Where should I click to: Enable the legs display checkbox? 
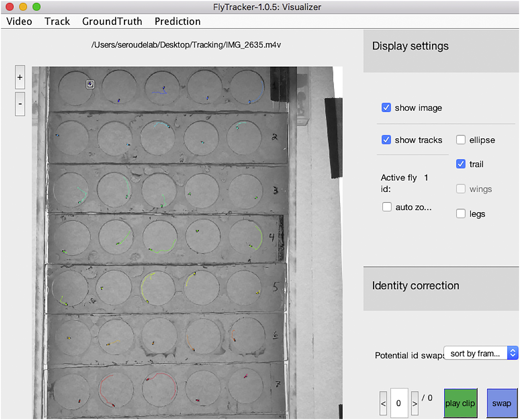(460, 214)
